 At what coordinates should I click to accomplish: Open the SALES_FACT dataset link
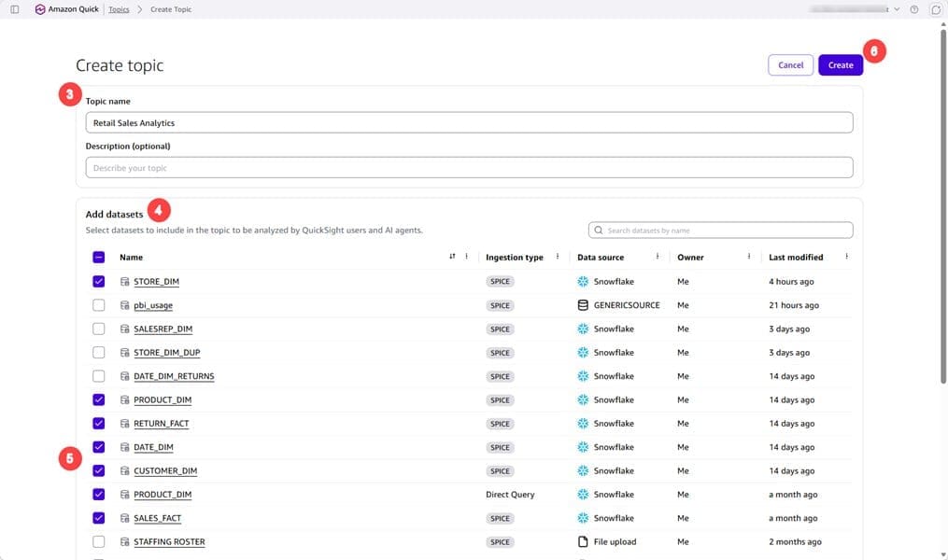(x=157, y=518)
